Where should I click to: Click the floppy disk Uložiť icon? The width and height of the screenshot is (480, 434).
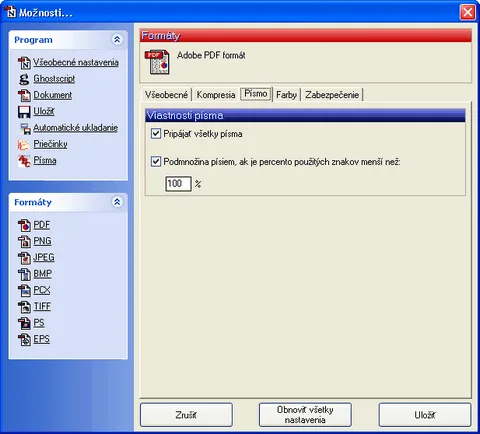24,112
